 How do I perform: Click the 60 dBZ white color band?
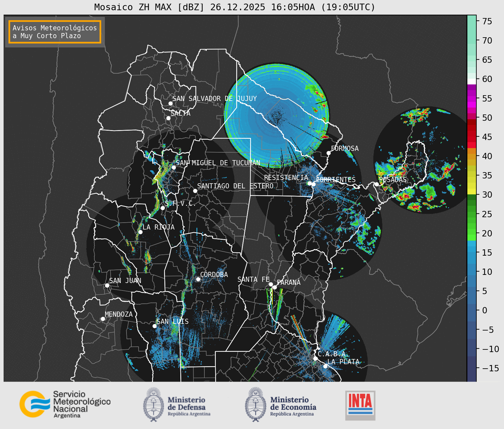472,81
